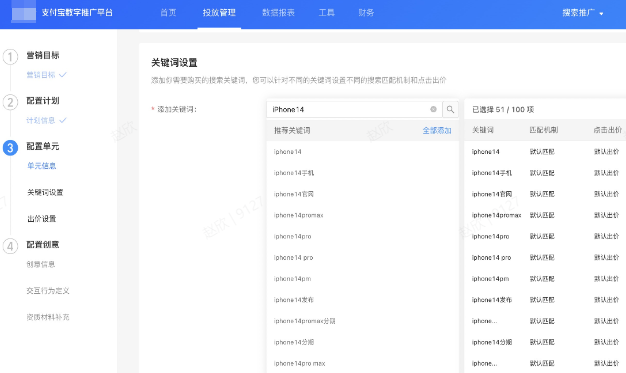The width and height of the screenshot is (626, 373).
Task: Open 财务 tab
Action: click(x=366, y=13)
